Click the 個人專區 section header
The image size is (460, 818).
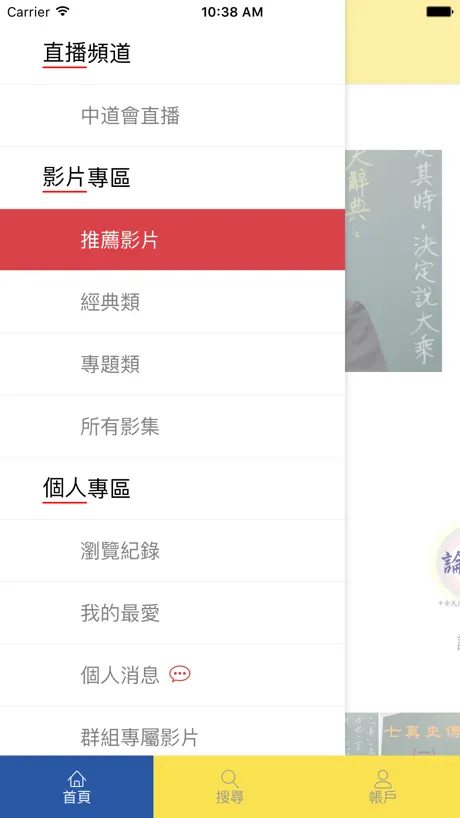click(x=87, y=489)
